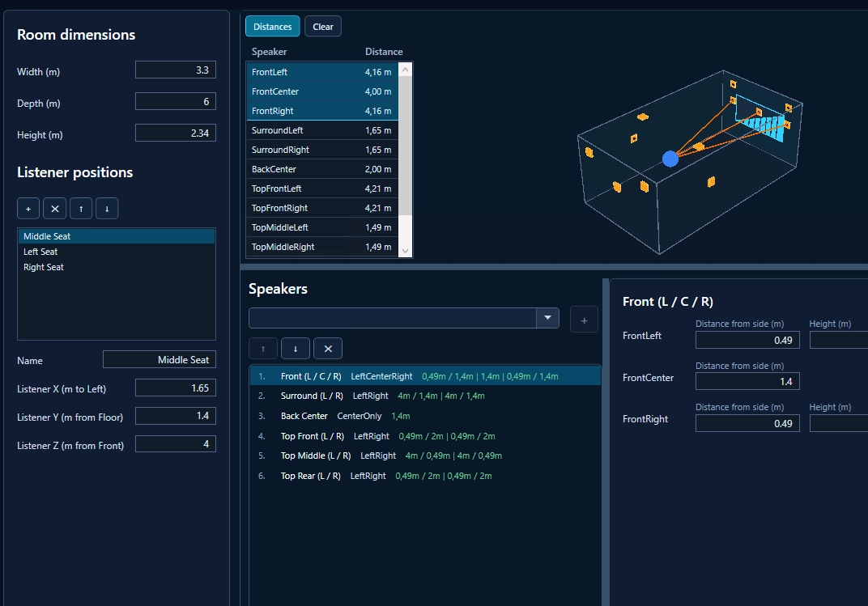
Task: Move listener position up in list
Action: [81, 209]
